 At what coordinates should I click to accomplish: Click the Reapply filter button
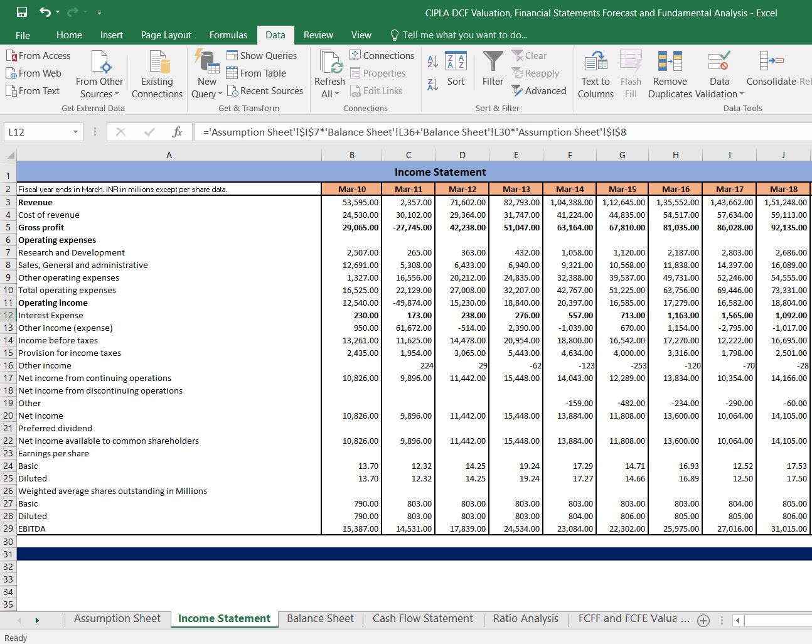point(535,73)
